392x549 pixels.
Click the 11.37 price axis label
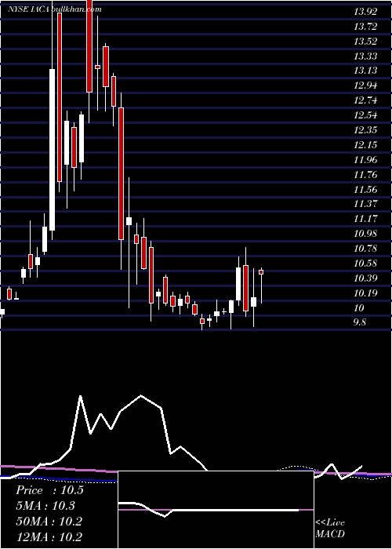pyautogui.click(x=365, y=204)
